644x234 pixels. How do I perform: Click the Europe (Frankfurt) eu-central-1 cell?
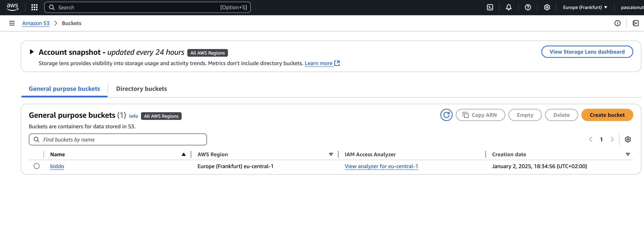(x=235, y=166)
